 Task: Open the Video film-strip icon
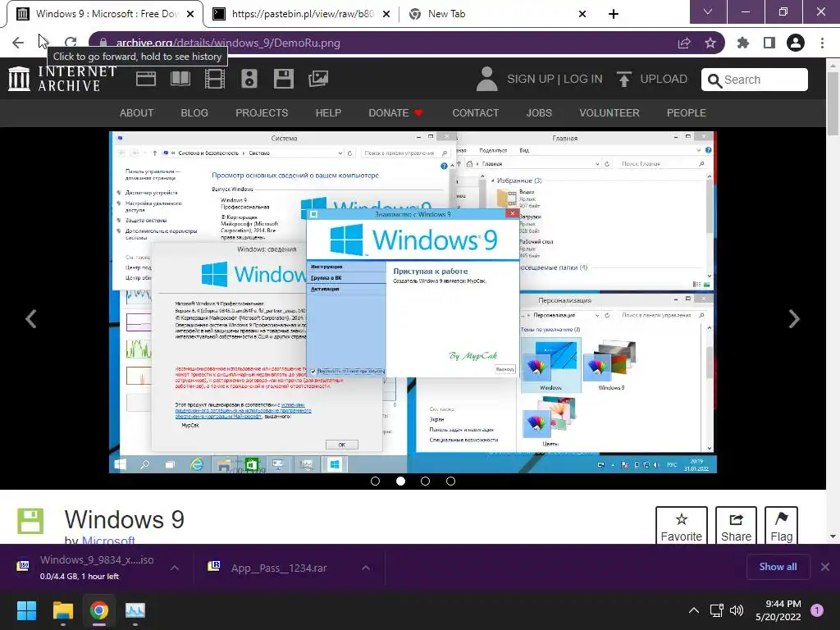tap(215, 79)
